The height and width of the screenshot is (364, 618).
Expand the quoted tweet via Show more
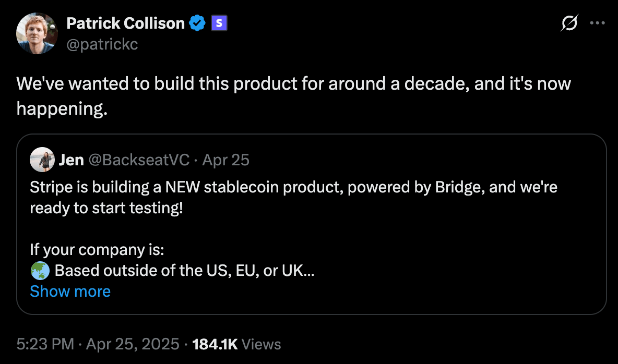70,291
